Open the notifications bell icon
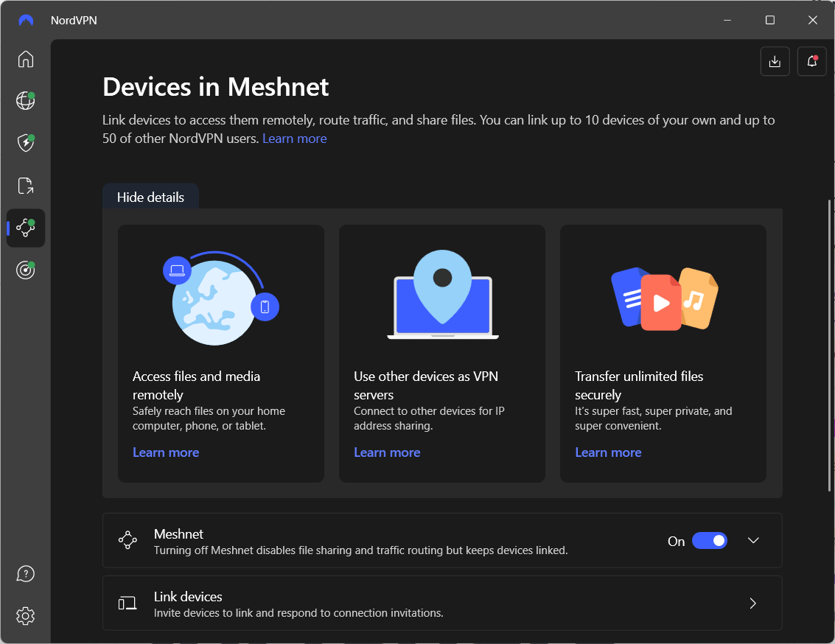This screenshot has height=644, width=835. 811,62
